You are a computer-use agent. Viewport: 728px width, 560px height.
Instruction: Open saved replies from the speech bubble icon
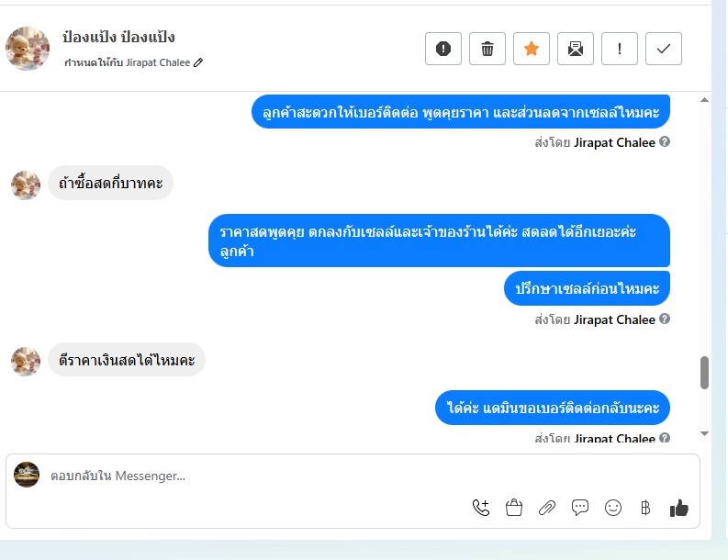point(580,508)
